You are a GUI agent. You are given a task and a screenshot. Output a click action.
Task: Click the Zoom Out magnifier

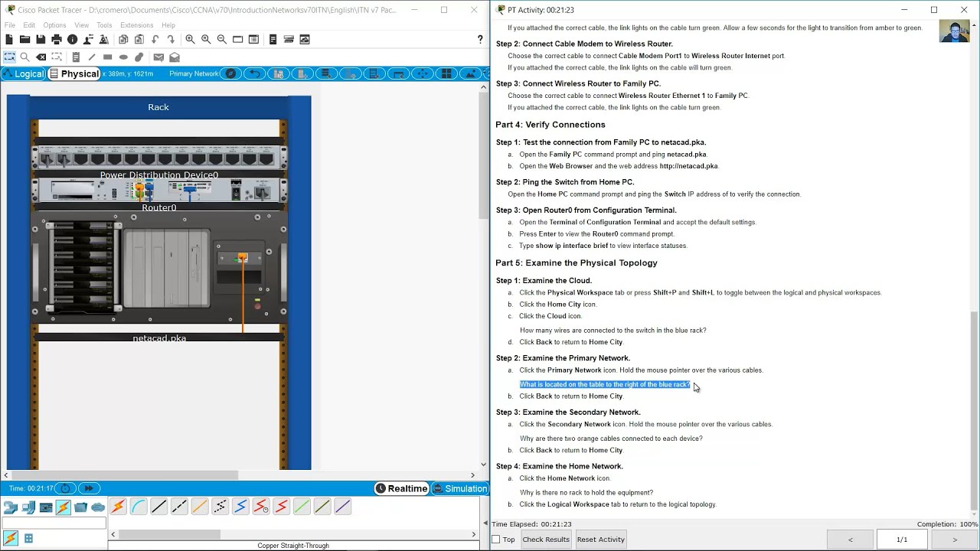222,39
